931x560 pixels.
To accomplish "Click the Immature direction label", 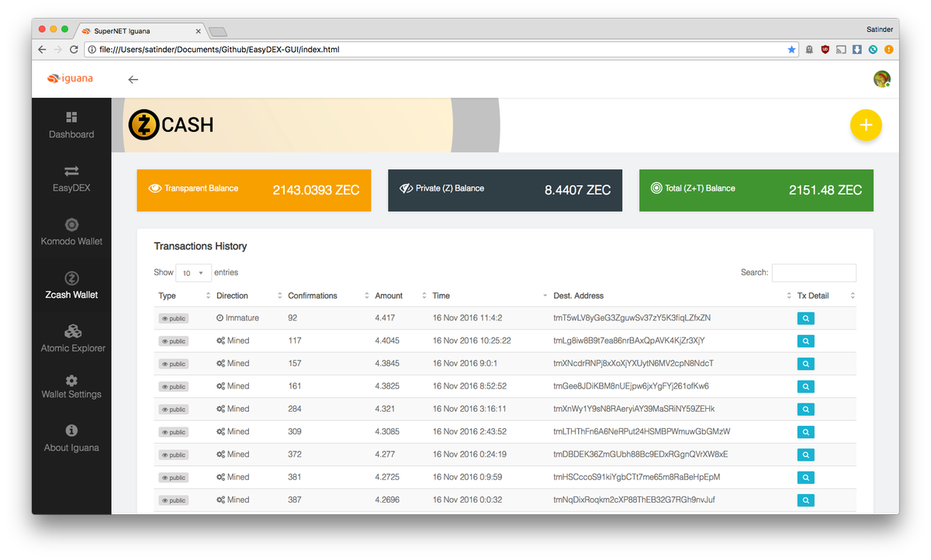I will (x=237, y=318).
